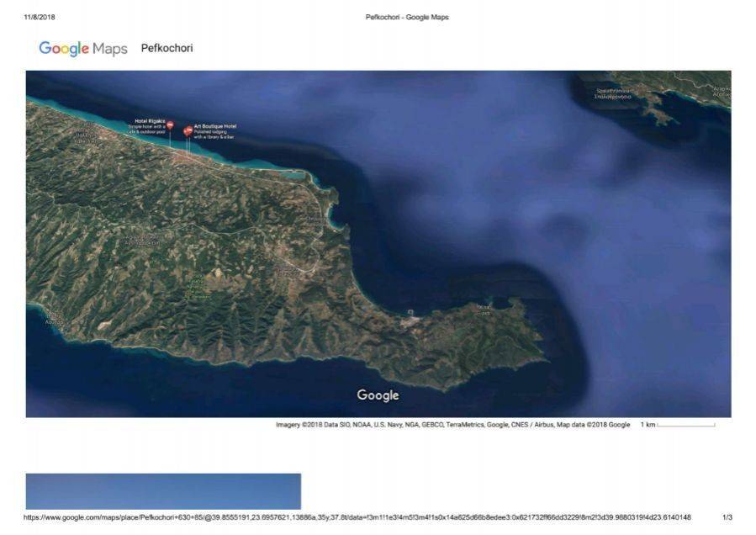Click the Art Boutique Hotel map pin

click(x=188, y=131)
